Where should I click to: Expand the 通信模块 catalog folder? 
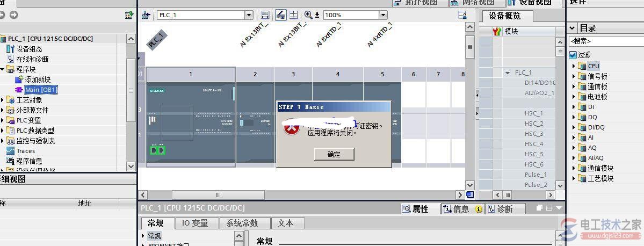click(574, 168)
